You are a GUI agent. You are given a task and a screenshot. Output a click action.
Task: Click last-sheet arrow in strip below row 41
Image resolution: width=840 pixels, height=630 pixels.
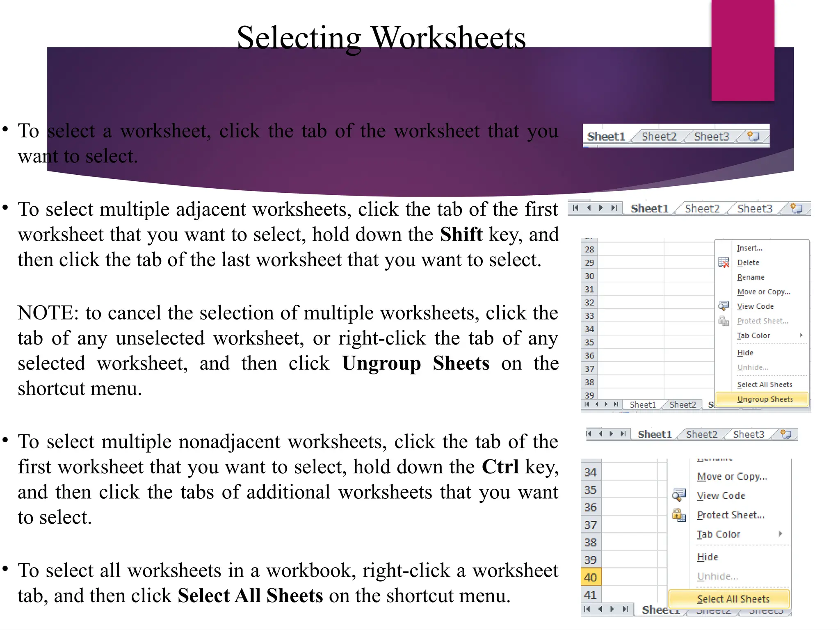[x=625, y=609]
